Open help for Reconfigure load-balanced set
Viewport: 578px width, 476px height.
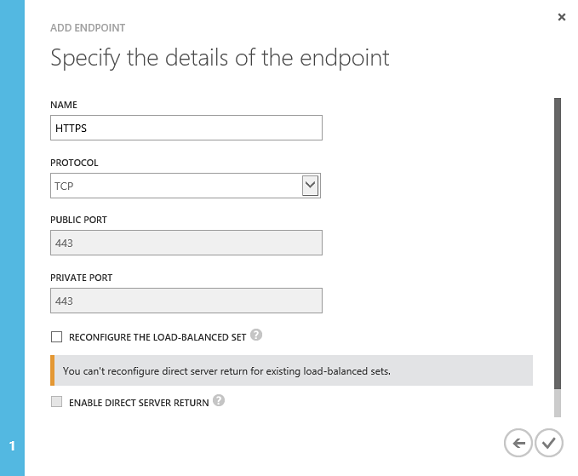256,335
